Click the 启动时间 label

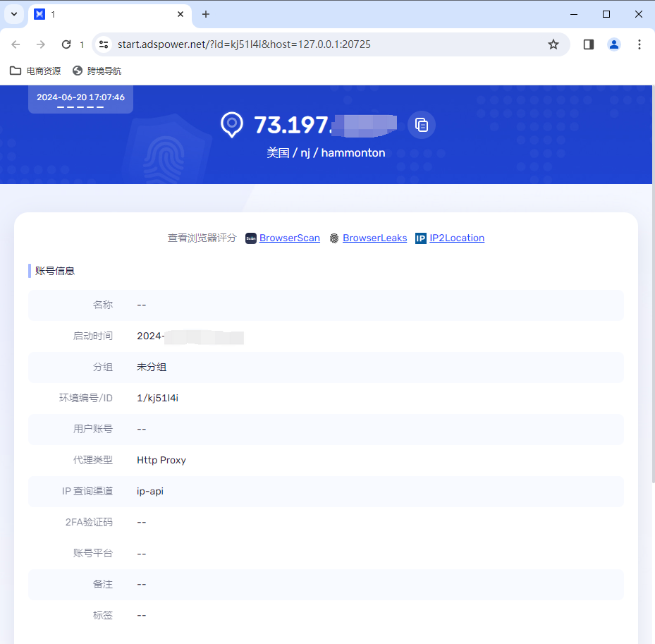(93, 336)
